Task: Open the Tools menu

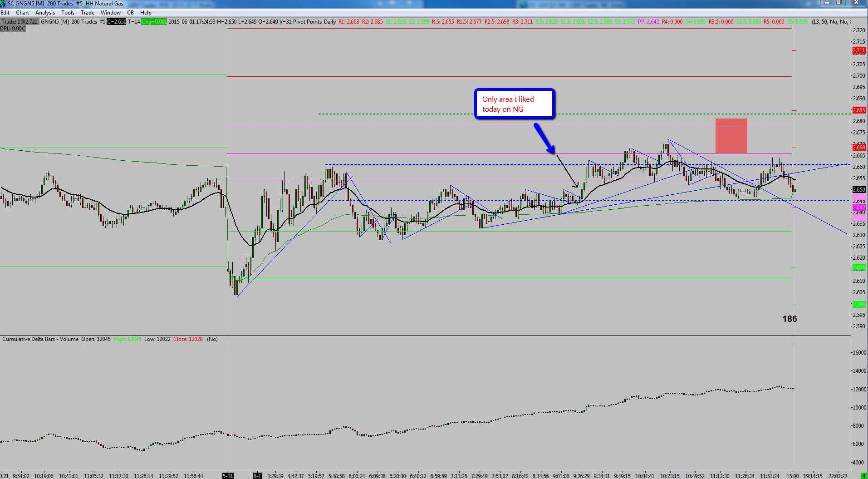Action: click(x=68, y=13)
